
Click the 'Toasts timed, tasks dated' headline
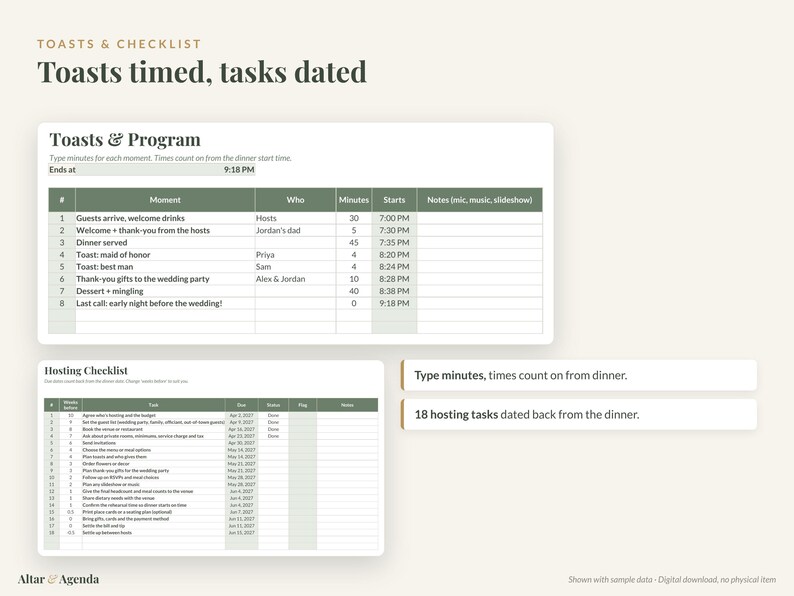pyautogui.click(x=202, y=71)
